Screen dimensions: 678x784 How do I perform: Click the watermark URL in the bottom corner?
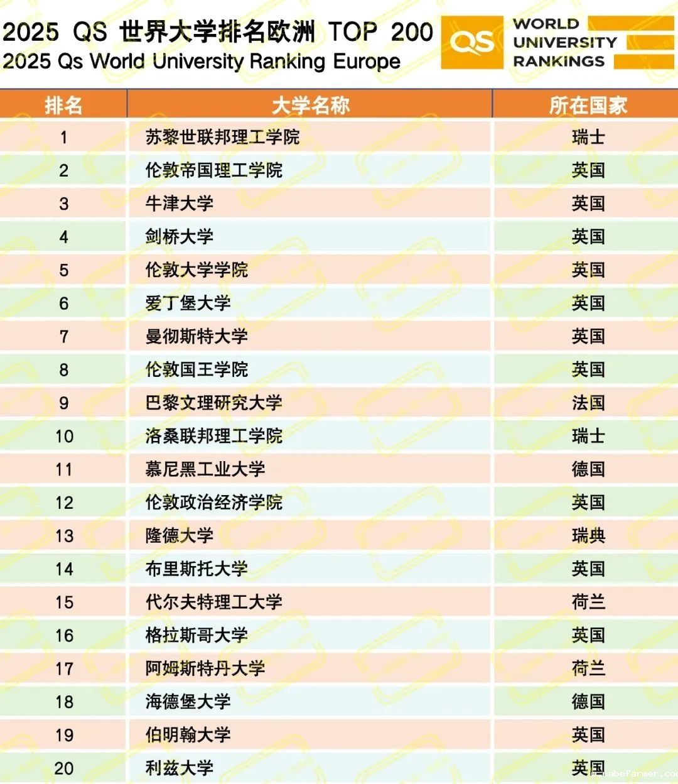click(x=635, y=774)
